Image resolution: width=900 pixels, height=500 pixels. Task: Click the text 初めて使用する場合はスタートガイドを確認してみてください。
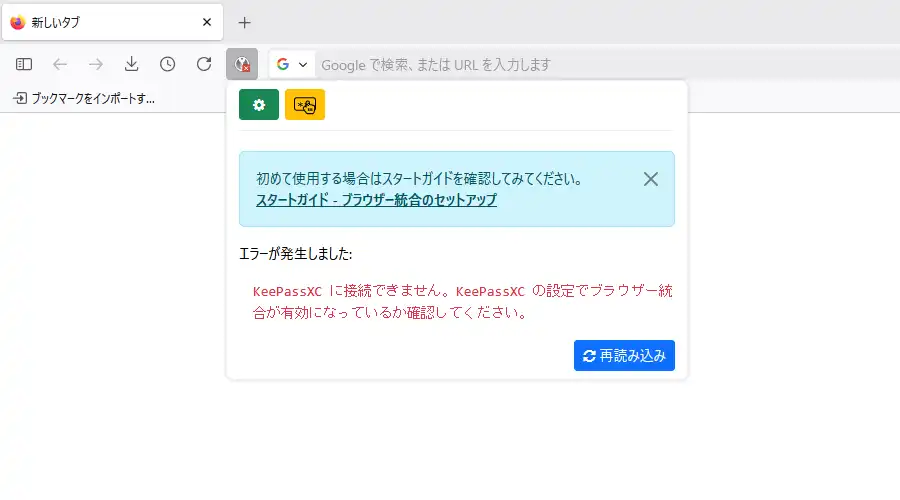pos(420,179)
